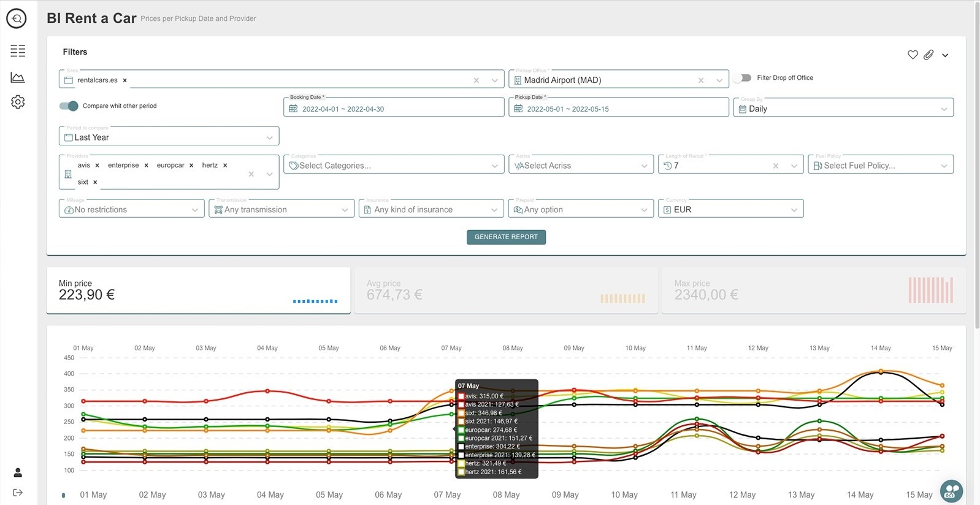Remove the hertz provider tag

tap(225, 166)
